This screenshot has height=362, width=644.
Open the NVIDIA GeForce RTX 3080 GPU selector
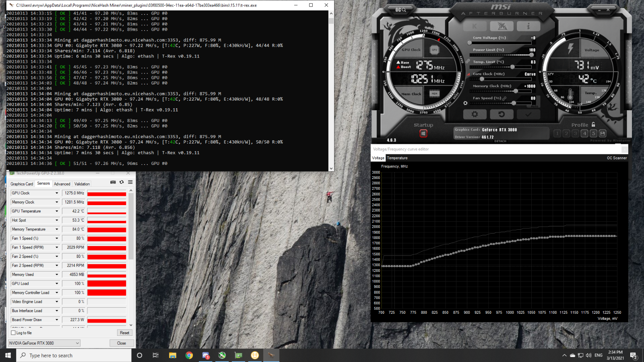pyautogui.click(x=44, y=343)
